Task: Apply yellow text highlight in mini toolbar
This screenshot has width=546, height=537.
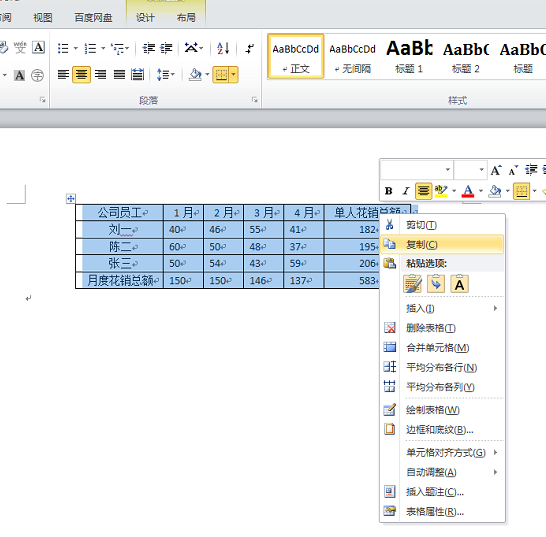Action: pos(441,191)
